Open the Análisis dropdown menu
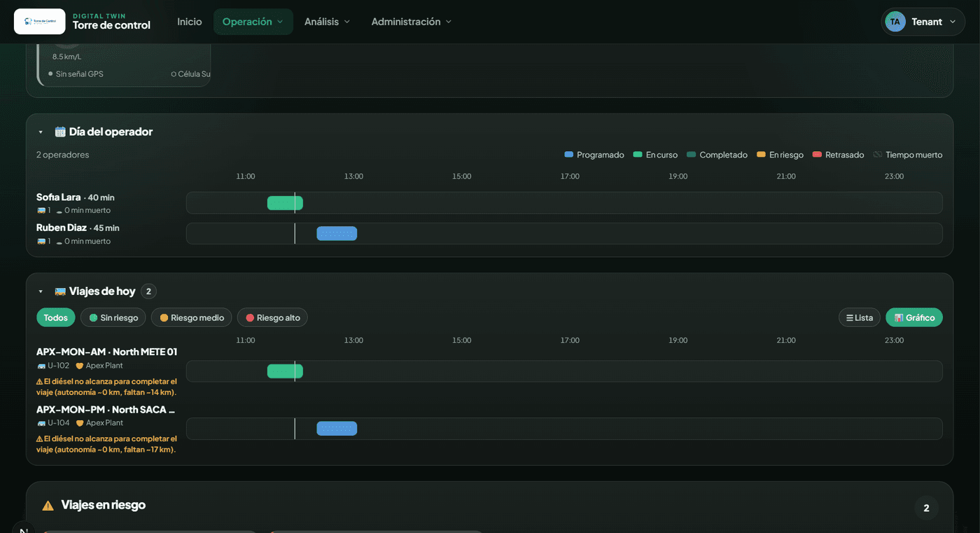Screen dimensions: 980x533 point(327,22)
